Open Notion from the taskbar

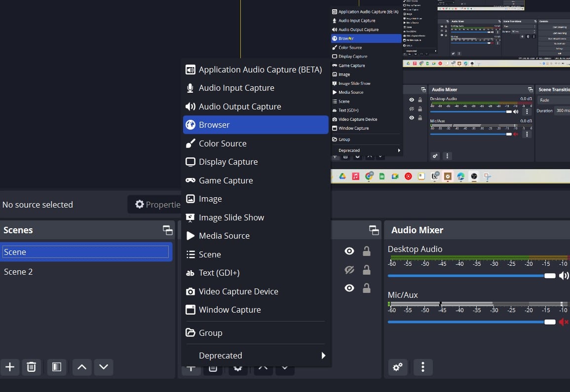pyautogui.click(x=434, y=176)
